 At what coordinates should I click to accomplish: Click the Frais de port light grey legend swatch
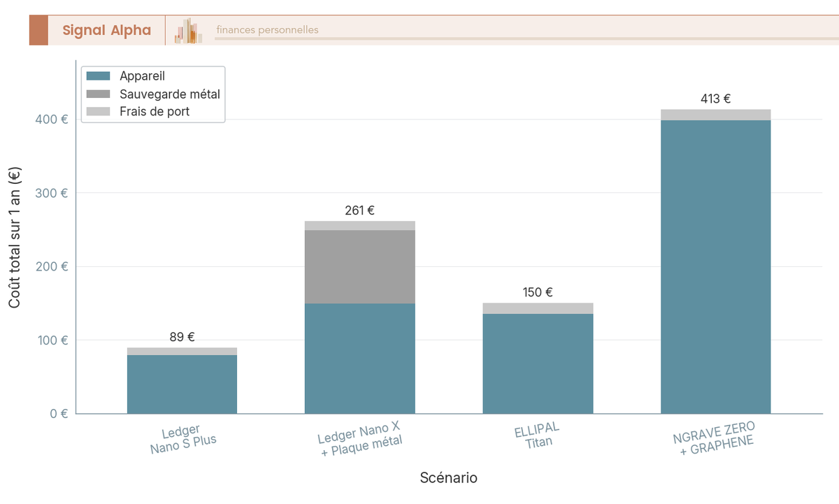click(99, 111)
